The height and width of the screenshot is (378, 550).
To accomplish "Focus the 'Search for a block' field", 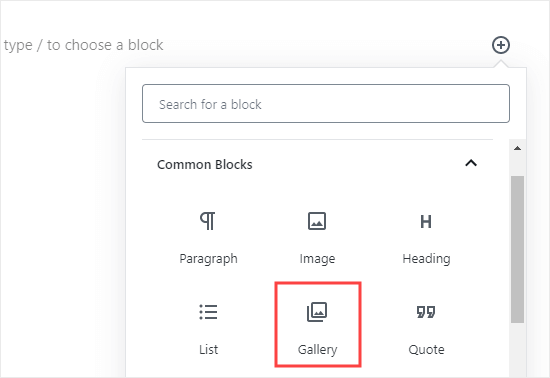I will pos(326,103).
